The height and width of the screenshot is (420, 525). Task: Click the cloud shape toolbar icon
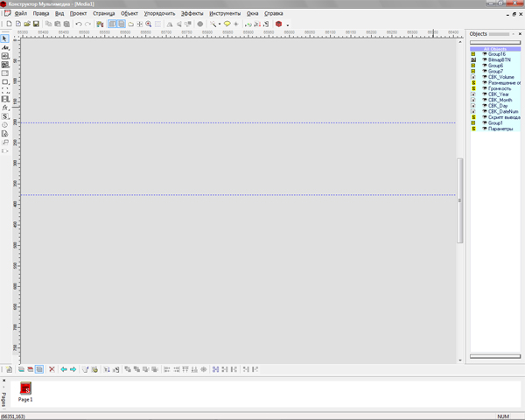point(130,24)
